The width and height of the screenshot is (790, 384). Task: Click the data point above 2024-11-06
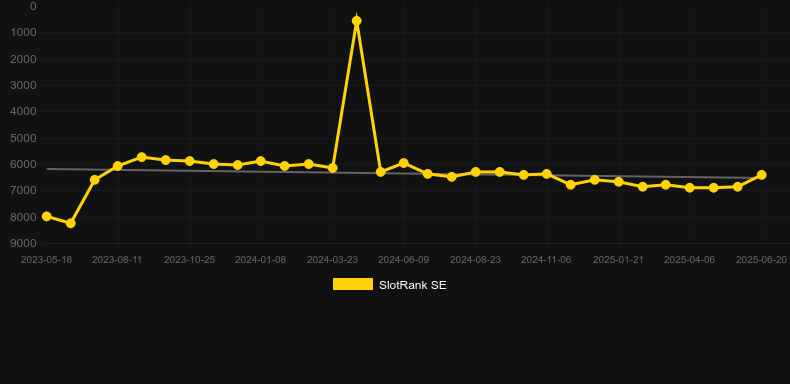click(x=547, y=174)
